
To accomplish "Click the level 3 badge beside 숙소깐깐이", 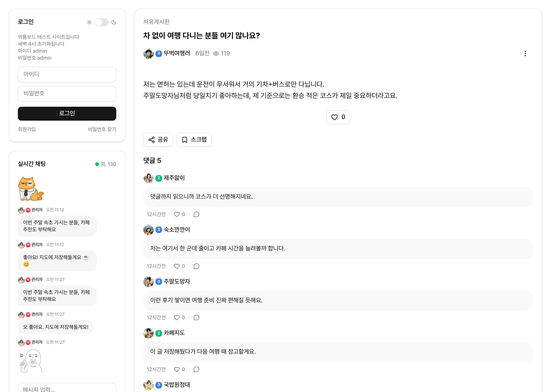I will tap(159, 230).
